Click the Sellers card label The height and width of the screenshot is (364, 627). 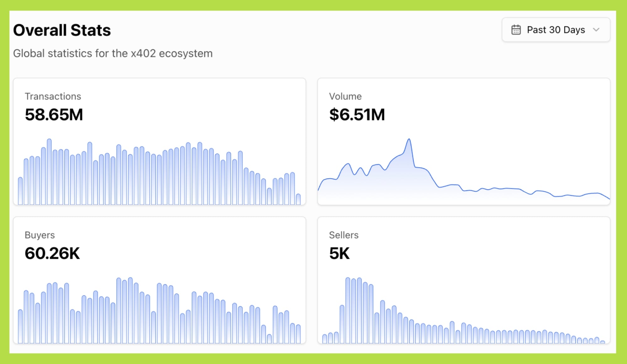[x=343, y=235]
